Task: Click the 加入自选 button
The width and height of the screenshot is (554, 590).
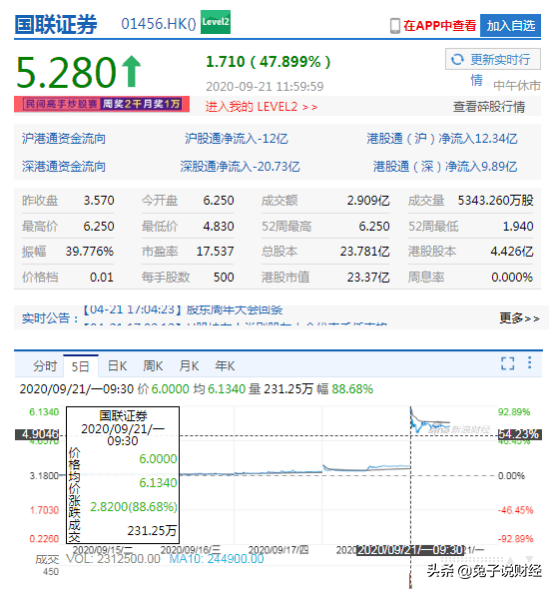Action: 510,26
